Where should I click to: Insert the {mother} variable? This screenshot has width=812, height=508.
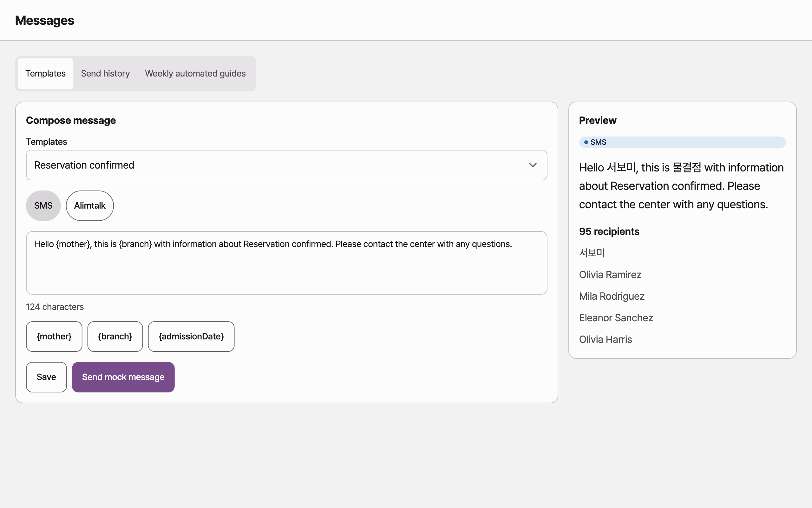pos(54,336)
